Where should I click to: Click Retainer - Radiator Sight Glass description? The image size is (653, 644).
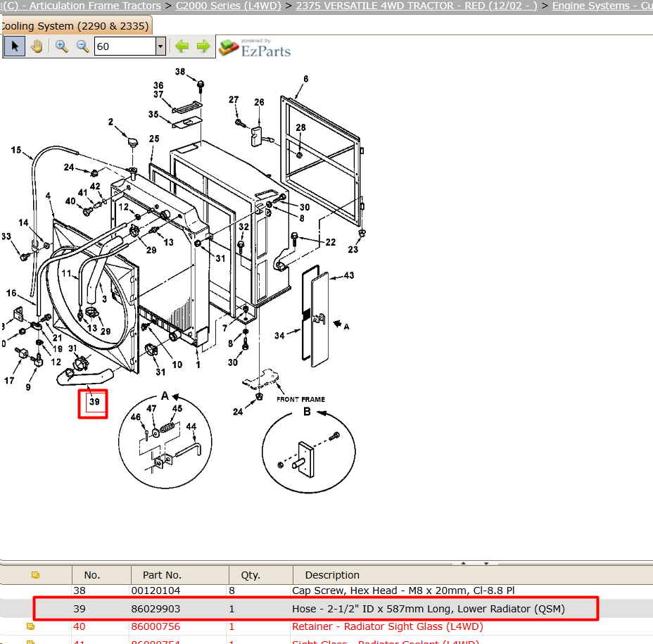coord(387,626)
